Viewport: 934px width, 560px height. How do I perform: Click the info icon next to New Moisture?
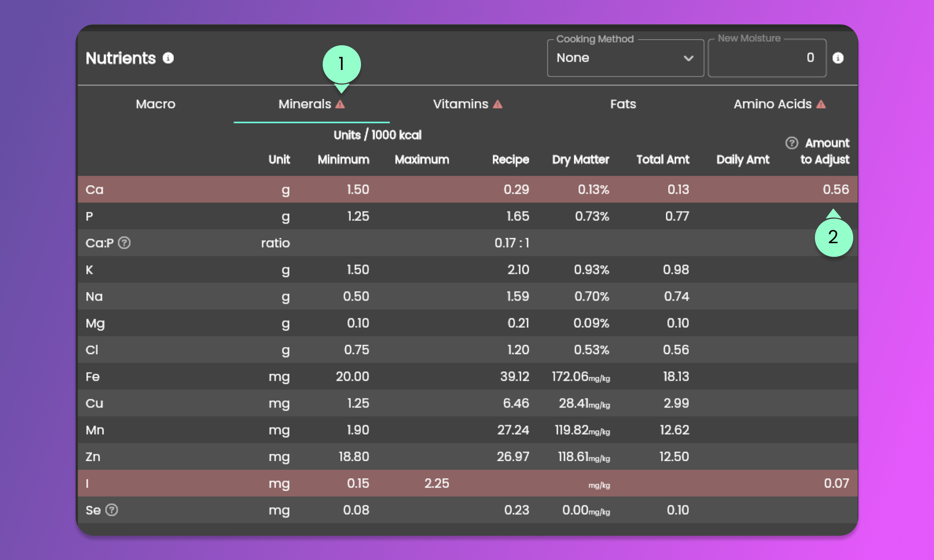tap(838, 58)
